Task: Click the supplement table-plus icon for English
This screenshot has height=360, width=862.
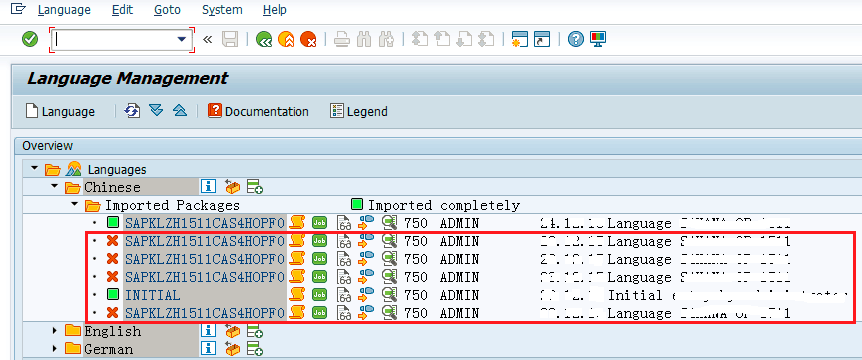Action: pos(254,331)
